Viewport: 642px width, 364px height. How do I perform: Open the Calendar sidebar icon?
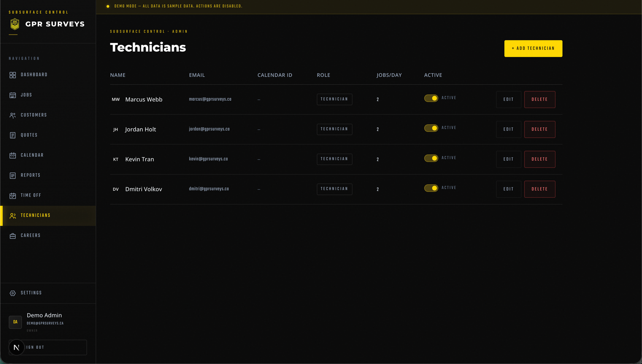pyautogui.click(x=13, y=156)
